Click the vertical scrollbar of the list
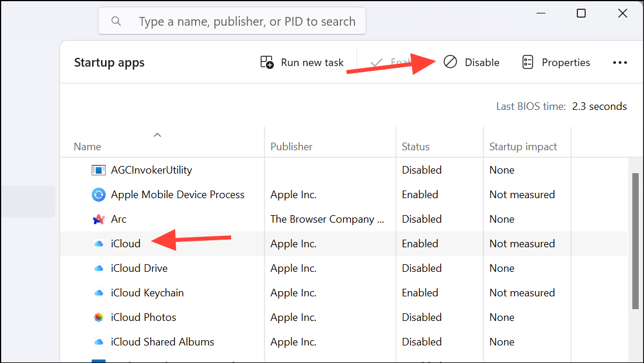Screen dimensions: 644x363 pos(635,240)
